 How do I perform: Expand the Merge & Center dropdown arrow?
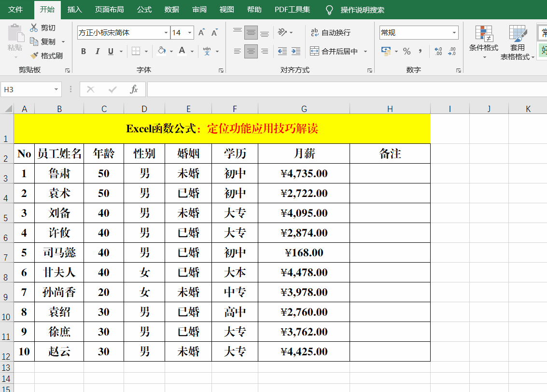[365, 51]
